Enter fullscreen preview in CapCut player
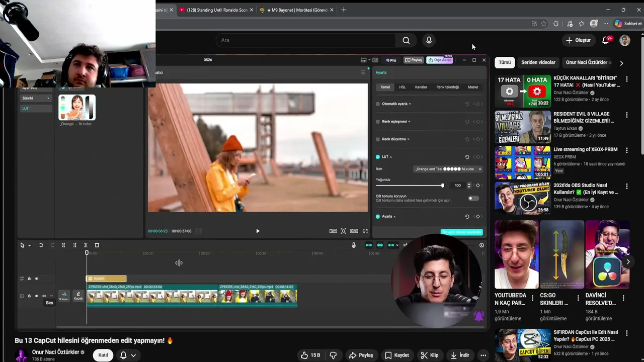The height and width of the screenshot is (362, 644). 365,231
